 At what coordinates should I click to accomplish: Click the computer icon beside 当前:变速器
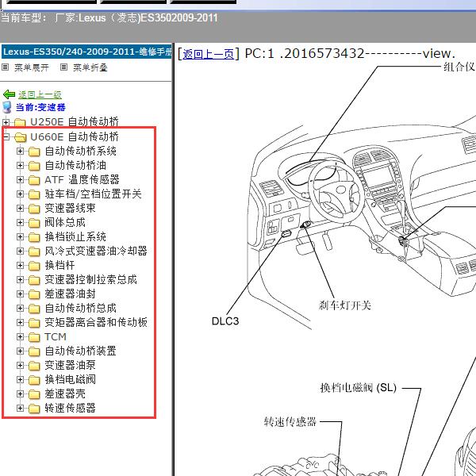tap(6, 107)
